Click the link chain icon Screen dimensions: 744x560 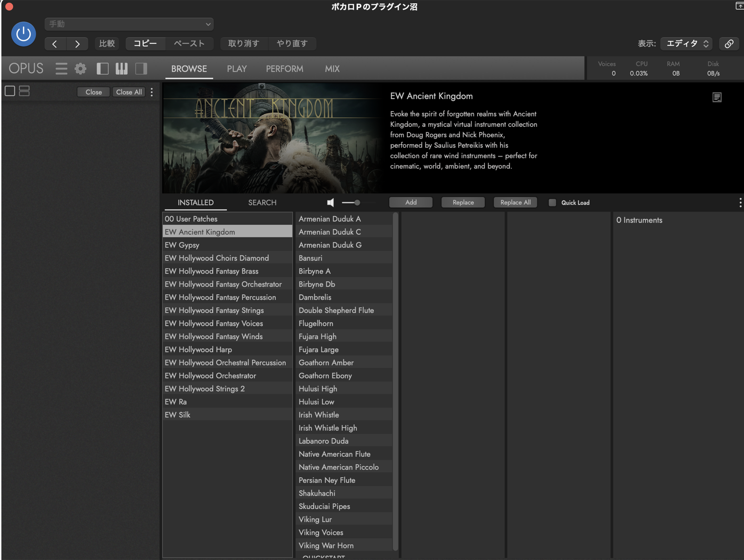click(729, 44)
